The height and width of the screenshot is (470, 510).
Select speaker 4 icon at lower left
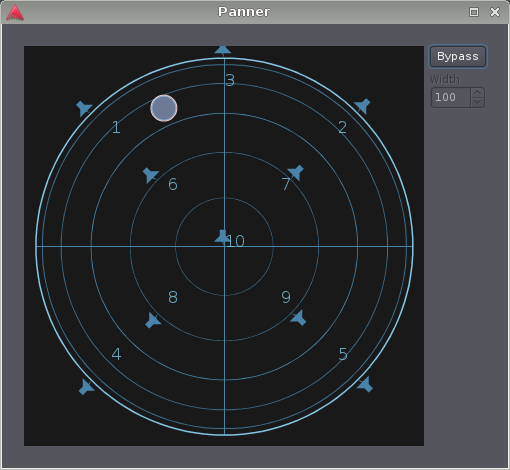(86, 387)
